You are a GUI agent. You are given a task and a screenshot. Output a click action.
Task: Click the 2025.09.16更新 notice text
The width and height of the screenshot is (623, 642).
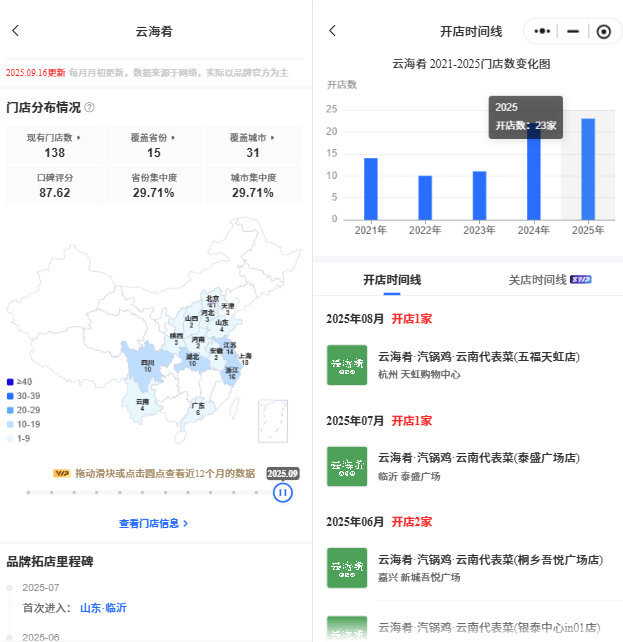point(36,73)
